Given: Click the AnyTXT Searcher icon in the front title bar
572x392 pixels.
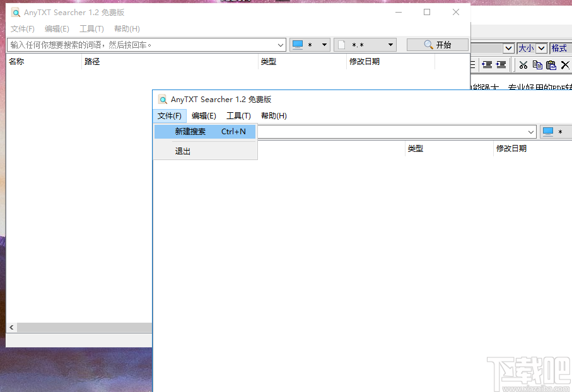Looking at the screenshot, I should (163, 100).
